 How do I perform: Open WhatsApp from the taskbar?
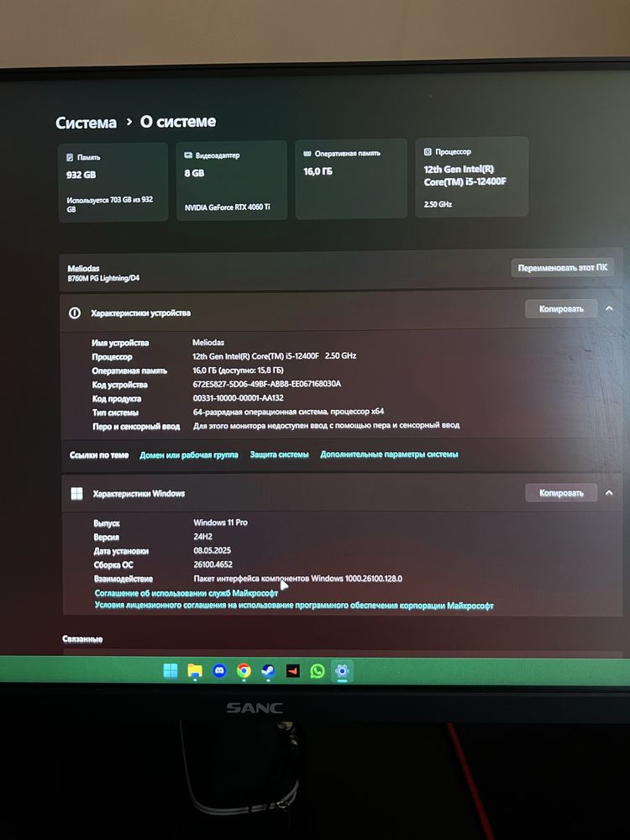click(x=318, y=670)
